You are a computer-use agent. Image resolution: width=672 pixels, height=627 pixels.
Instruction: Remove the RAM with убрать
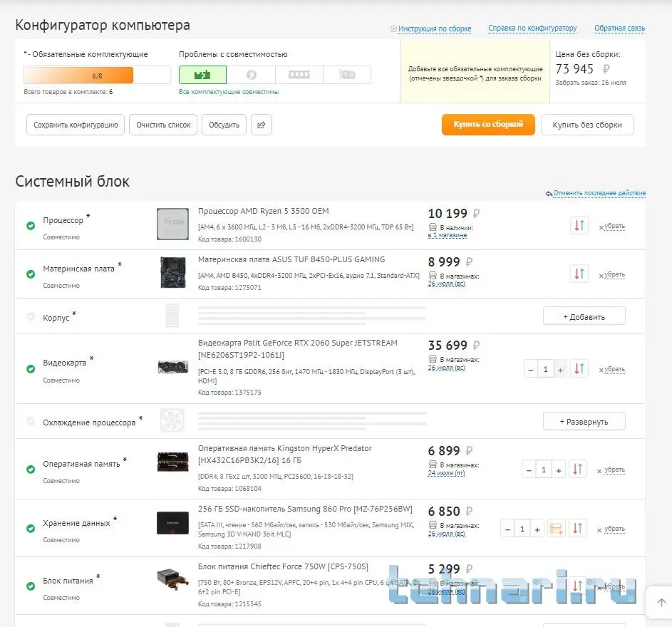tap(614, 470)
